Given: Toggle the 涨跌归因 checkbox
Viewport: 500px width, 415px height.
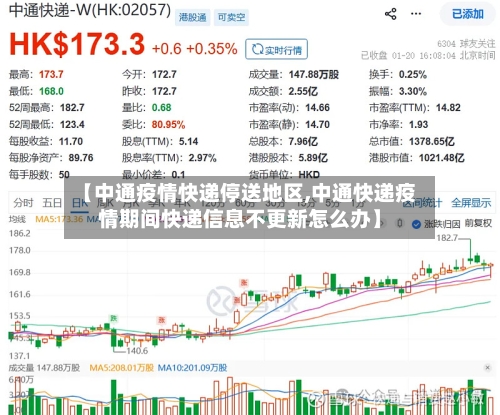Looking at the screenshot, I should click(x=416, y=224).
